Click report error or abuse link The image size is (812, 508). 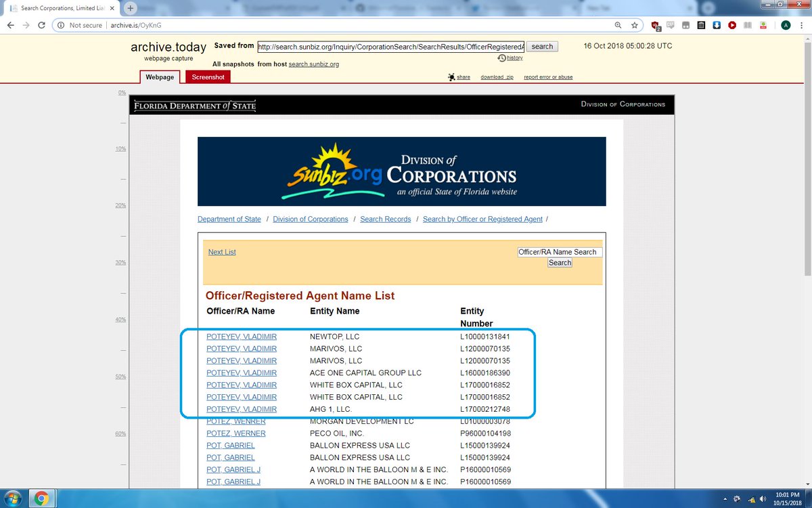coord(548,77)
